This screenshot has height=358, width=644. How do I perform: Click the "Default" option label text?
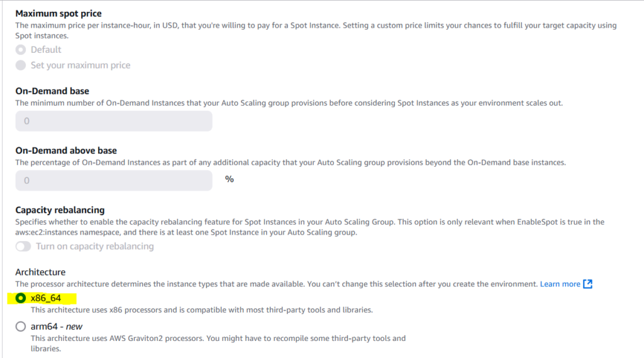46,50
